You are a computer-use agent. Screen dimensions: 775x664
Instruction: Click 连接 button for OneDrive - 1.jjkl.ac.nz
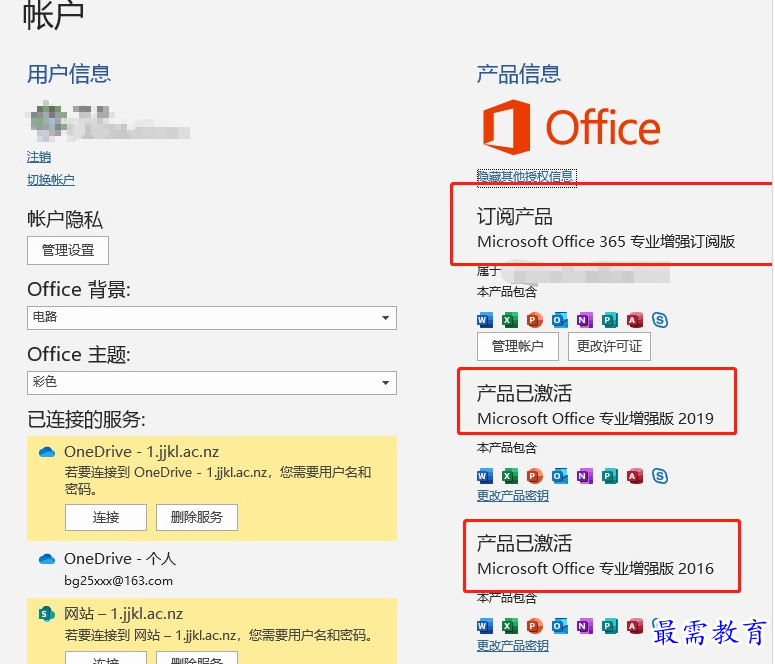point(106,517)
